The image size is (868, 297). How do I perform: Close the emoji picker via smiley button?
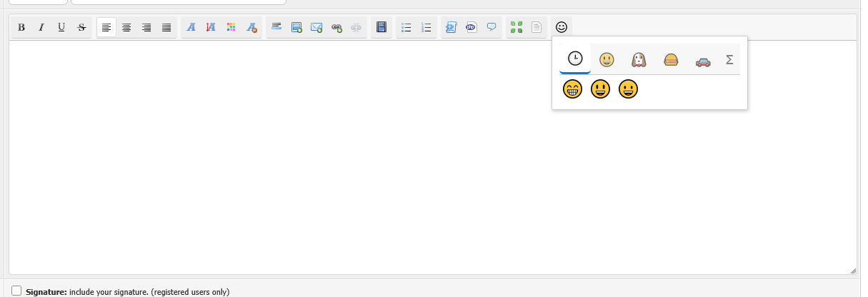562,27
